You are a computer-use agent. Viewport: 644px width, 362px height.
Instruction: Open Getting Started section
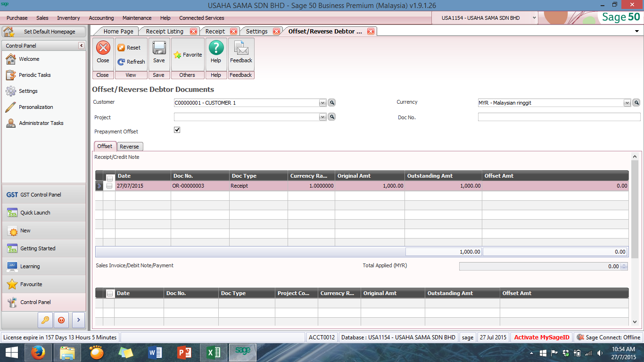pyautogui.click(x=44, y=248)
